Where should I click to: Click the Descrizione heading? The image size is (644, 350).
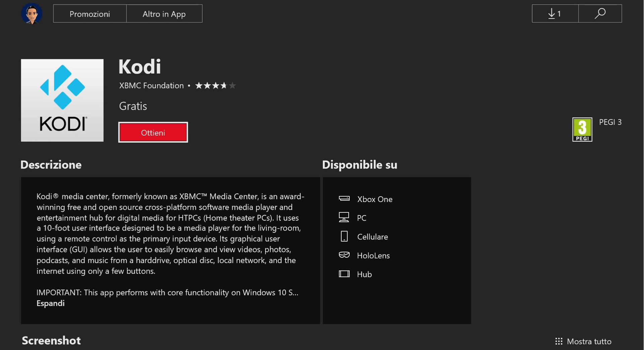coord(51,165)
